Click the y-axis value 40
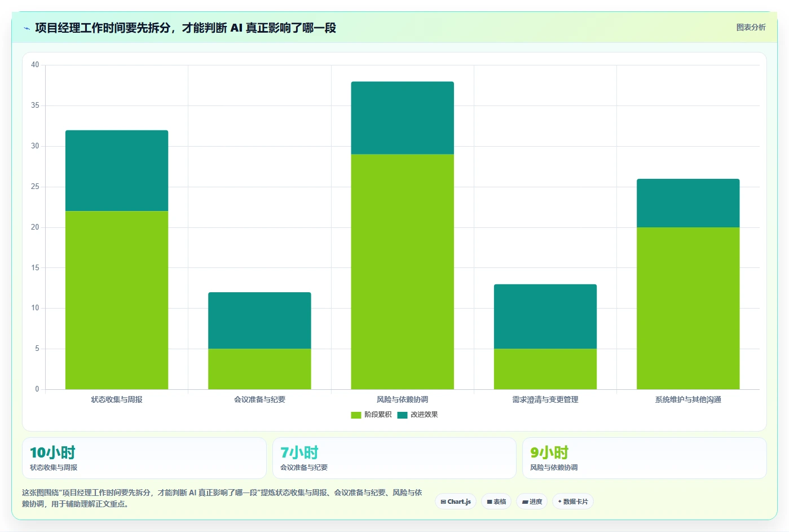The height and width of the screenshot is (532, 789). 35,65
